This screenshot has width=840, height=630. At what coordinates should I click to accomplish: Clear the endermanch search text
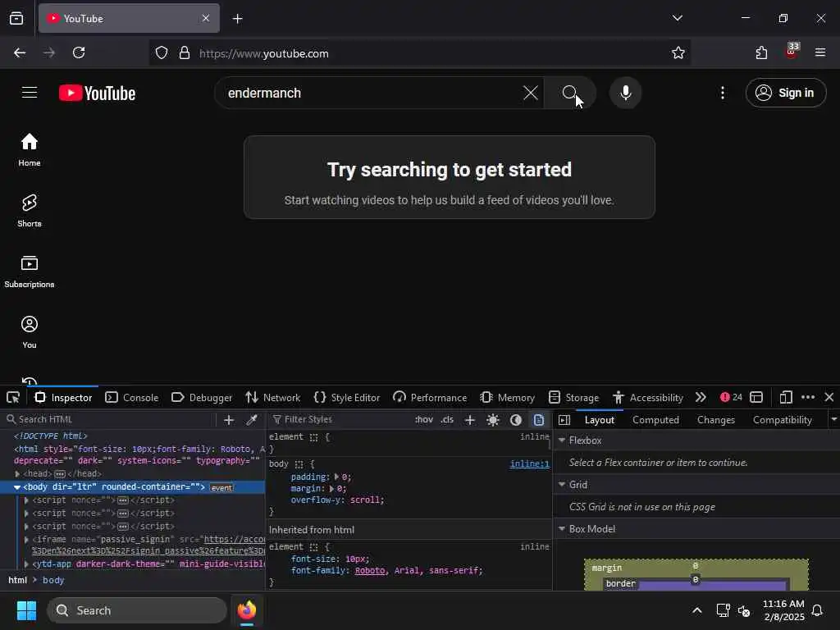530,93
